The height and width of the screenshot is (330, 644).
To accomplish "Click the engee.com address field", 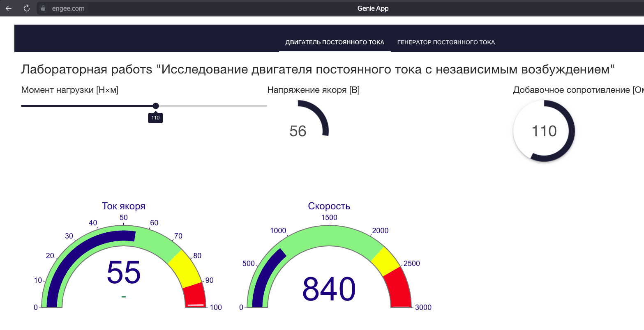I will (68, 8).
